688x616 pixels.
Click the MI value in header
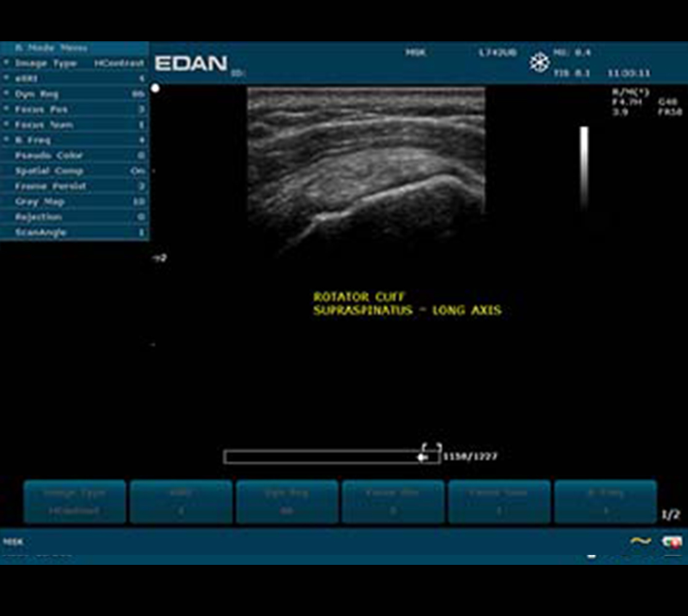pyautogui.click(x=572, y=52)
